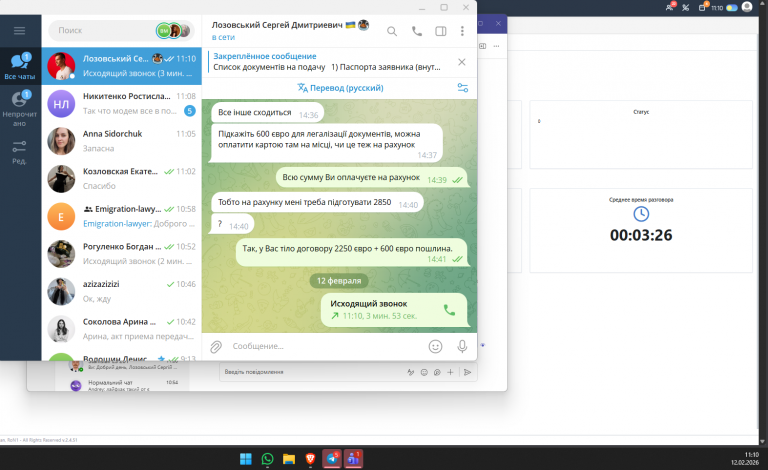
Task: Click the format text icon in Teams compose
Action: point(410,373)
